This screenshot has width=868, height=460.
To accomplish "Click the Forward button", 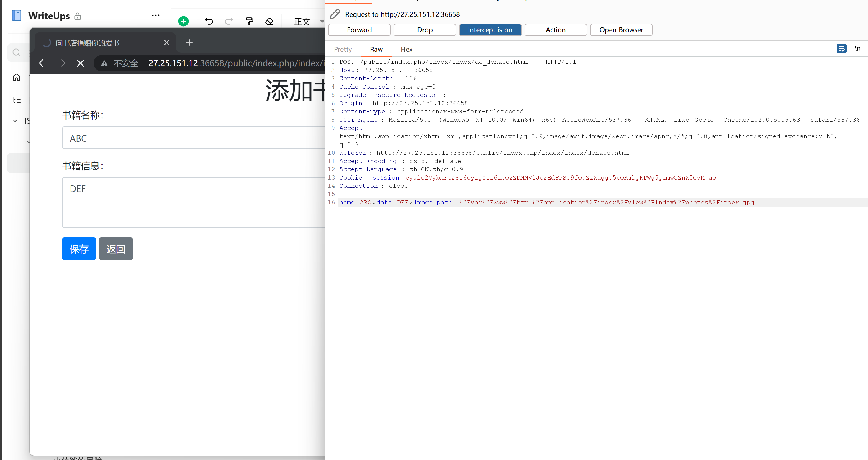I will (x=359, y=30).
